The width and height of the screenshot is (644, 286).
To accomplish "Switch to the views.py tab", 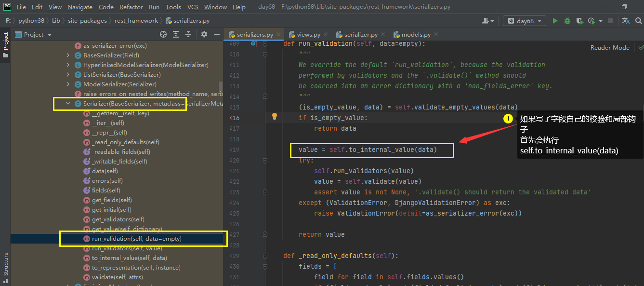I will [x=308, y=34].
